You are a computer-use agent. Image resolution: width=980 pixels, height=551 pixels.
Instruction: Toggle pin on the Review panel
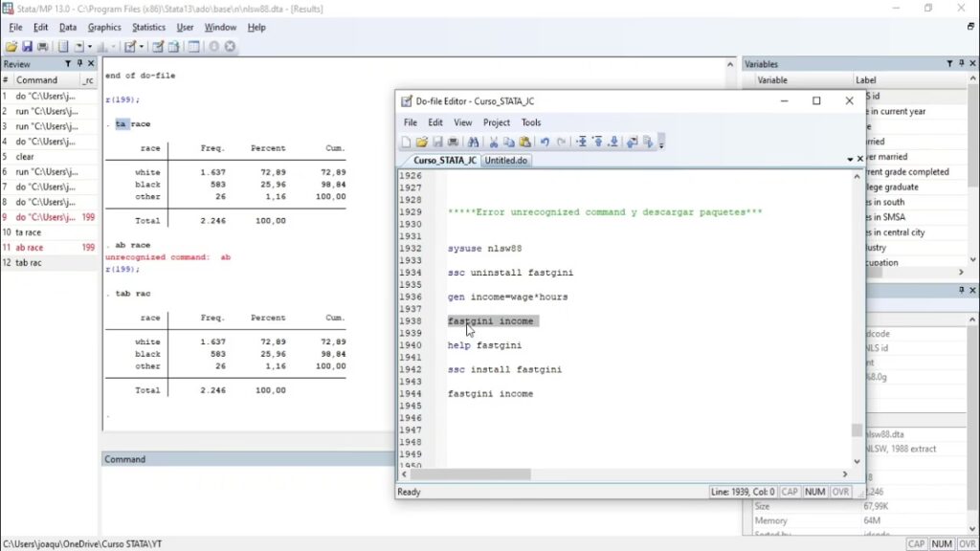pos(79,64)
